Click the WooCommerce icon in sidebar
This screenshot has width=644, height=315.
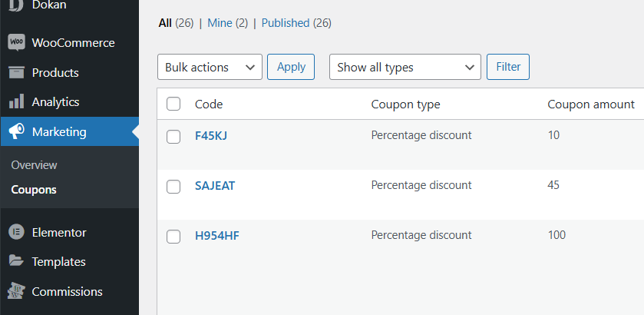(16, 43)
